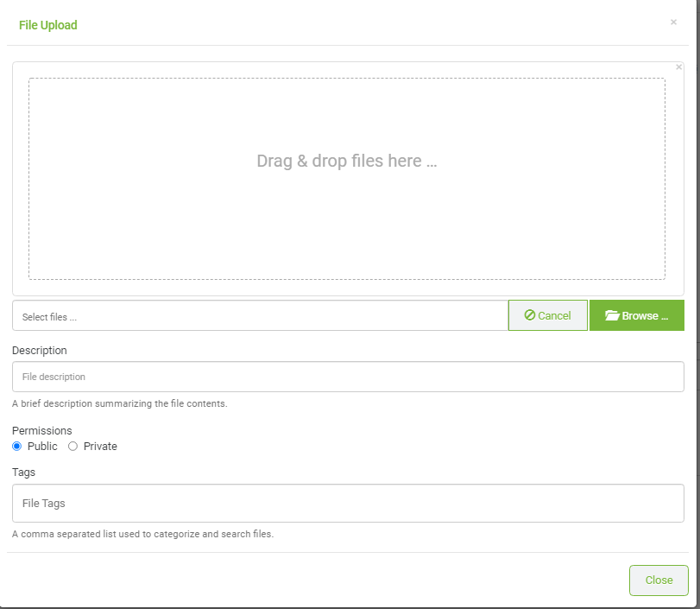Image resolution: width=700 pixels, height=609 pixels.
Task: Click the comma separated list help text
Action: coord(143,534)
